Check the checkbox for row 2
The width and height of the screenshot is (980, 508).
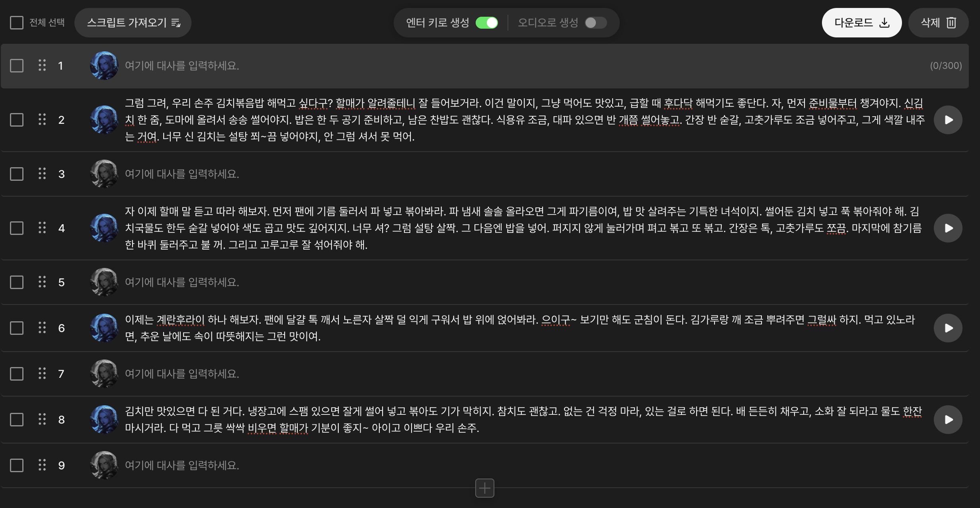pyautogui.click(x=17, y=120)
